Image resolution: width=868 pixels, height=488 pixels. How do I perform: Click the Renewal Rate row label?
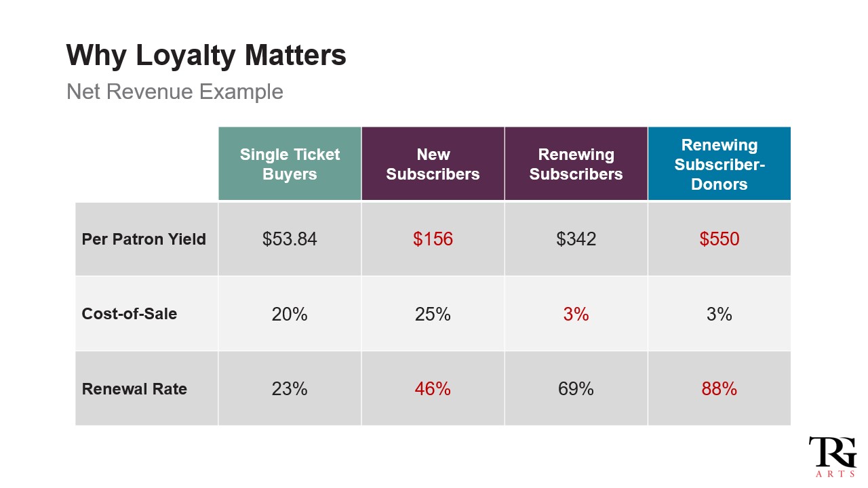(134, 389)
